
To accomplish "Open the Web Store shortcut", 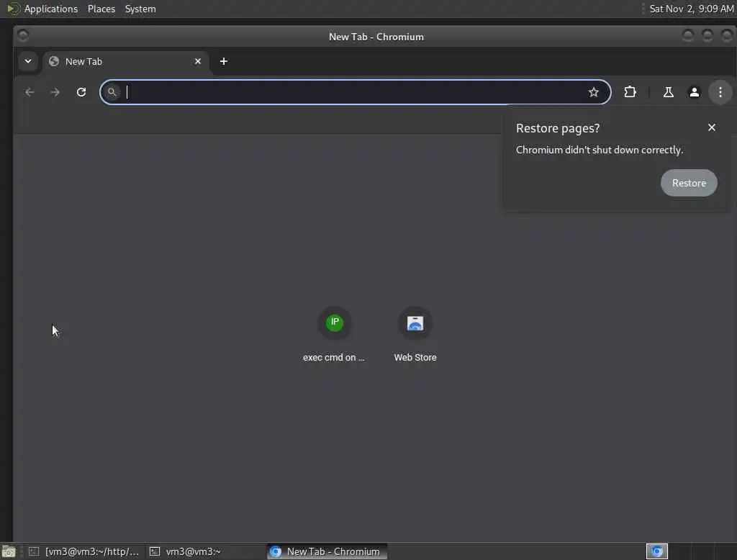I will [x=415, y=335].
